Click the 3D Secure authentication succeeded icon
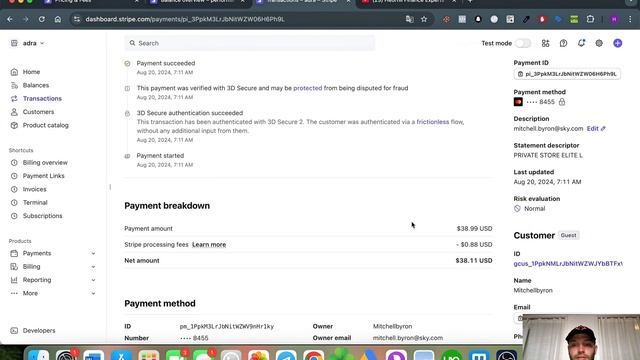640x360 pixels. point(127,113)
